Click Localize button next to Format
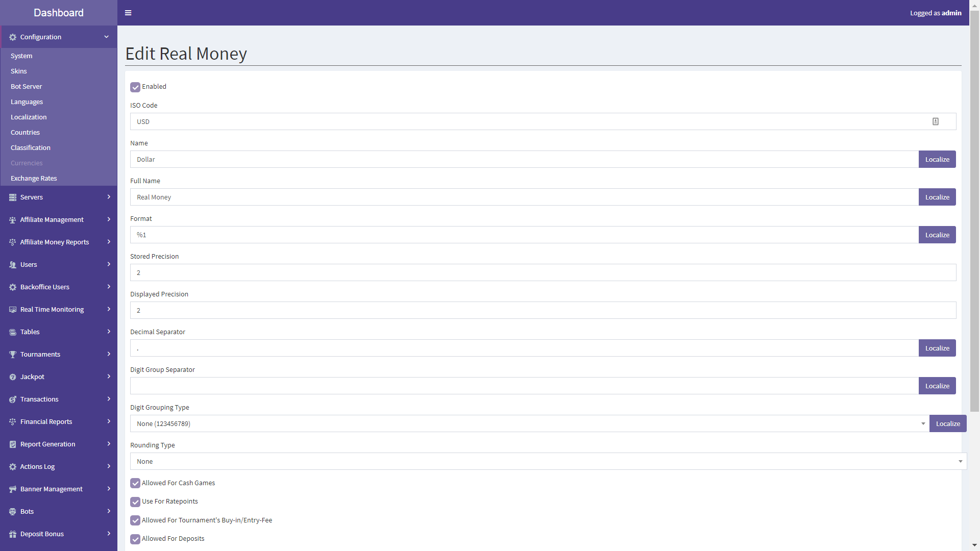The height and width of the screenshot is (551, 980). pos(937,235)
